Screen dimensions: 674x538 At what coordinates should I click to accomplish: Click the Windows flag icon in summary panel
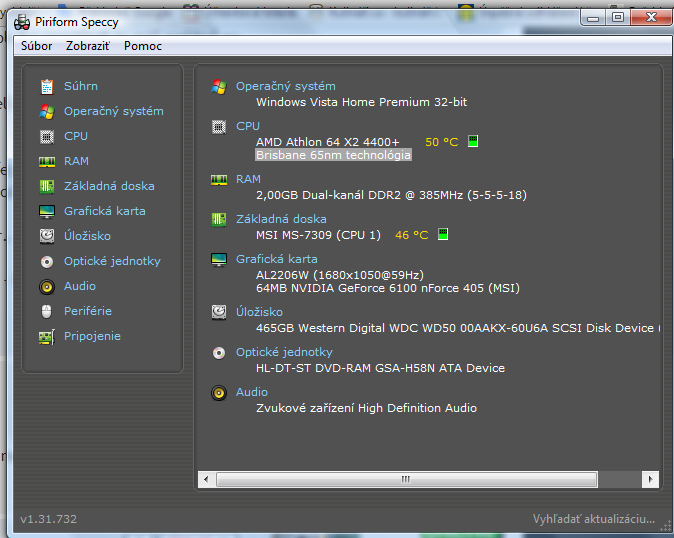219,87
